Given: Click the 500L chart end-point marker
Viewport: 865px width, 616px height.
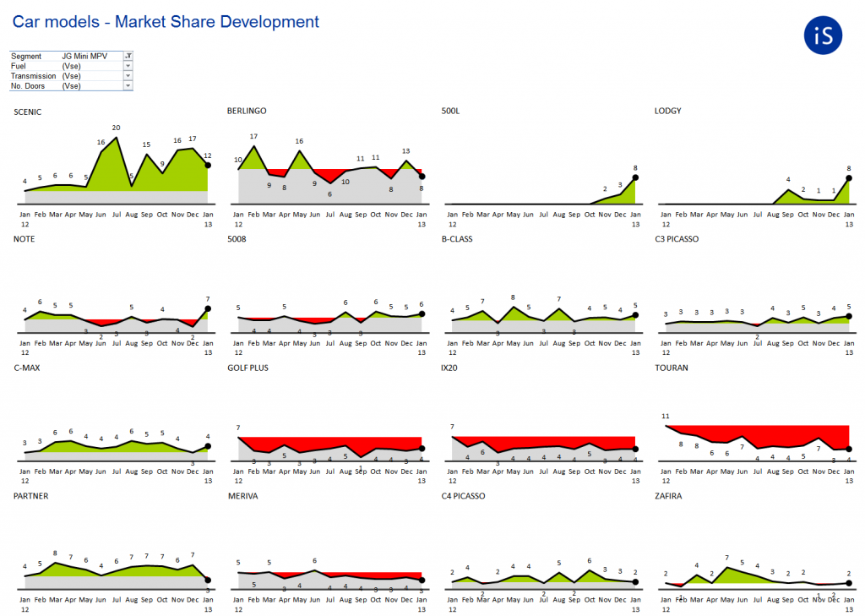Looking at the screenshot, I should pyautogui.click(x=635, y=177).
